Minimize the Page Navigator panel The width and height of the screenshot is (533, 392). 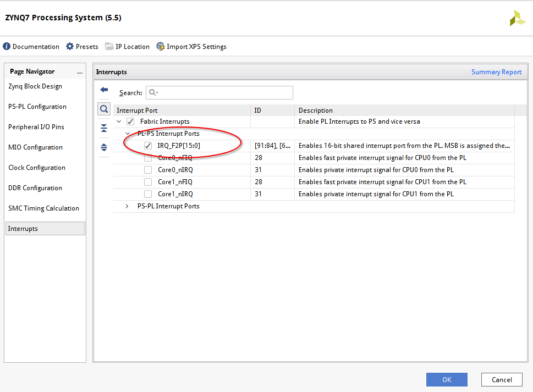tap(80, 73)
